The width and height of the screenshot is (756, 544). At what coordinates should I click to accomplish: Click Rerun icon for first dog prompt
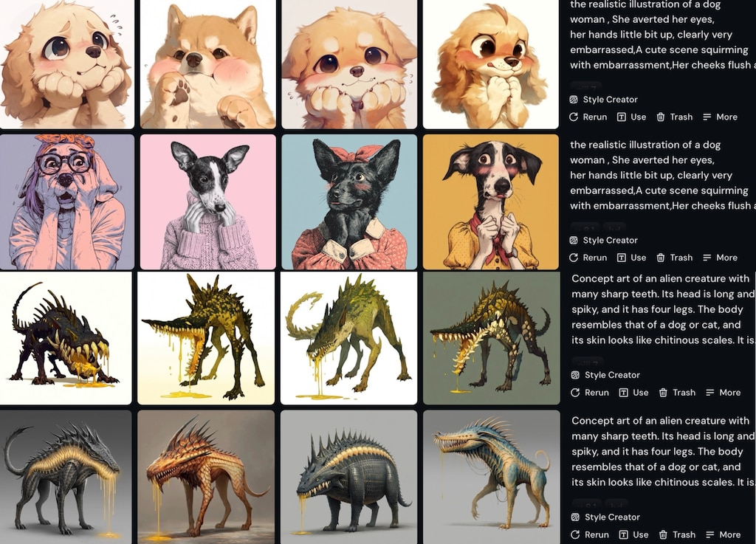573,117
